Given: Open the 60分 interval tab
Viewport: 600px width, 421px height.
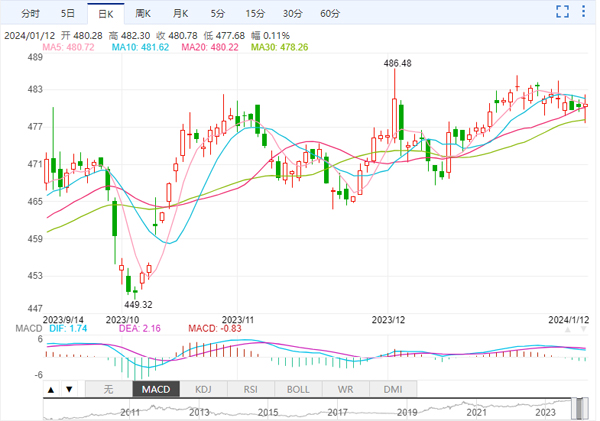Looking at the screenshot, I should pos(330,14).
